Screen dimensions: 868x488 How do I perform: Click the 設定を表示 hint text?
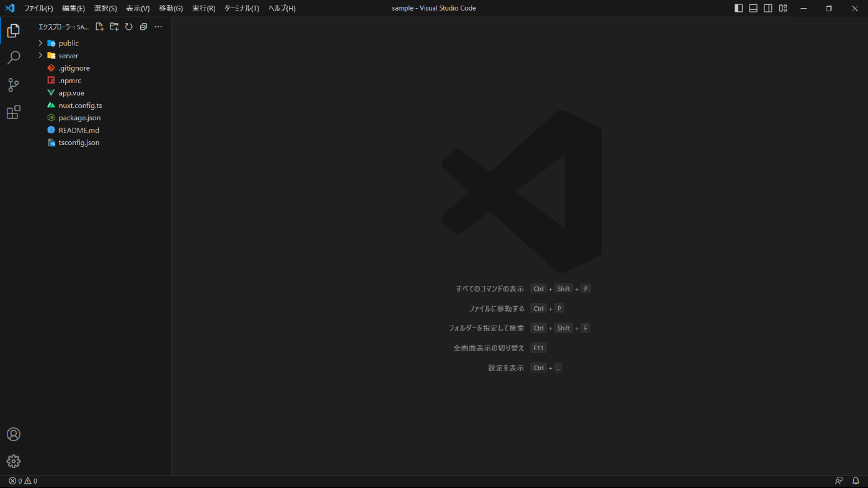tap(507, 368)
